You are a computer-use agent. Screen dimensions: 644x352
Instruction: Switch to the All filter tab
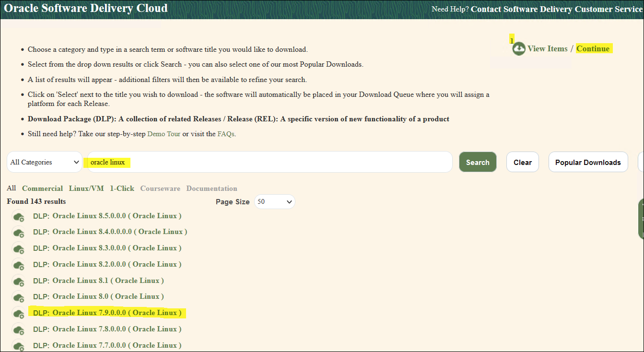coord(12,188)
